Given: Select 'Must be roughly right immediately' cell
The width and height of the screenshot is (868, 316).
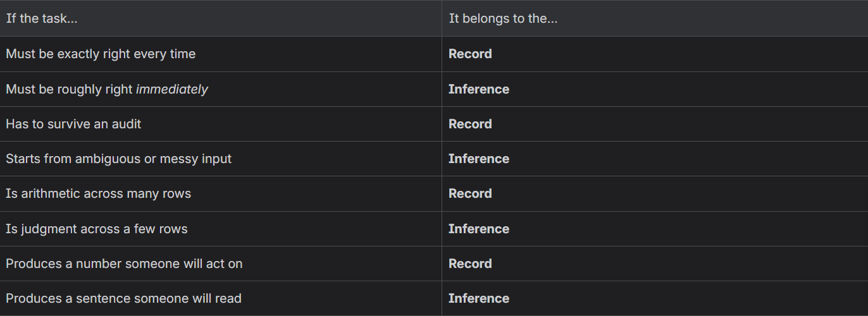Looking at the screenshot, I should tap(221, 89).
